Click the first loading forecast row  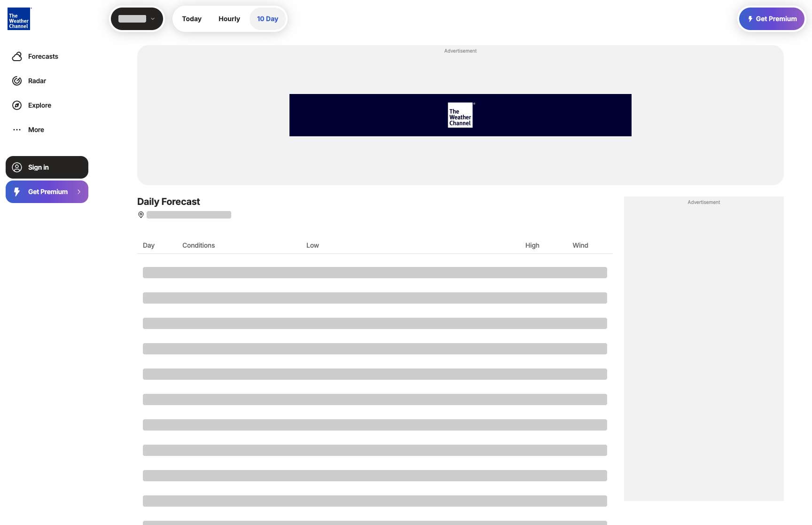click(375, 273)
